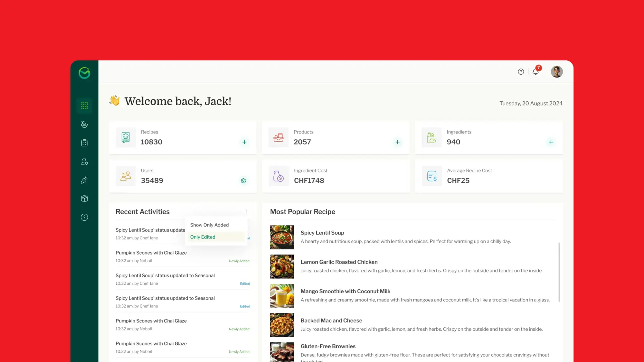644x362 pixels.
Task: Open the box products sidebar icon
Action: pos(84,199)
